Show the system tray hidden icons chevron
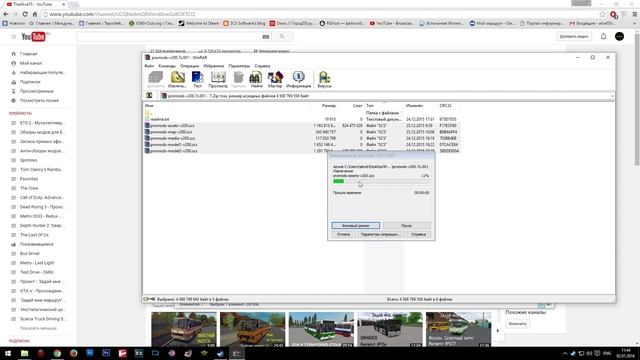640x360 pixels. tap(565, 353)
